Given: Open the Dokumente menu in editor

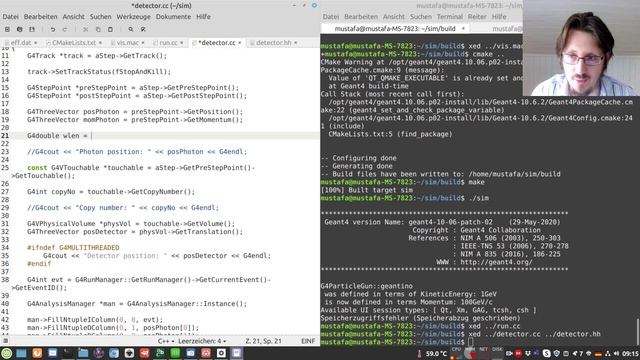Looking at the screenshot, I should click(173, 17).
